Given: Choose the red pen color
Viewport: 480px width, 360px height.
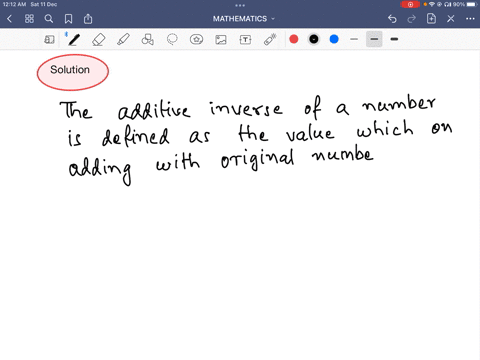Looking at the screenshot, I should pos(294,39).
